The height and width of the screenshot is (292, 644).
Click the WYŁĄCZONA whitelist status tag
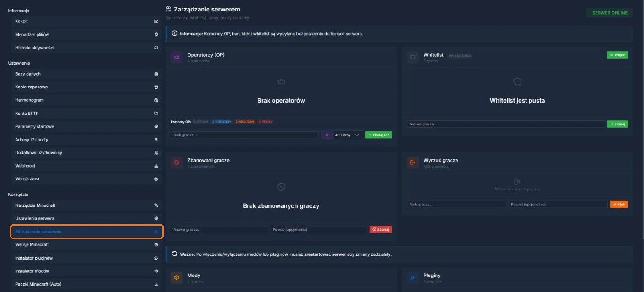460,56
